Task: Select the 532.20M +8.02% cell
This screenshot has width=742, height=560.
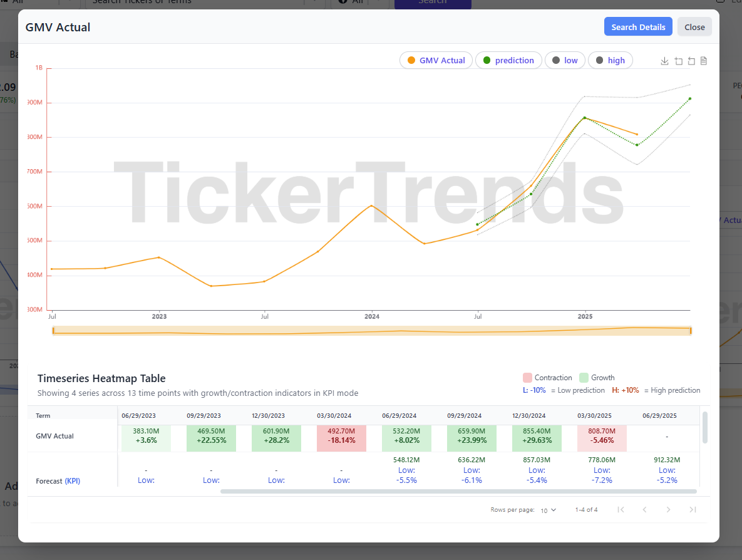Action: [406, 438]
